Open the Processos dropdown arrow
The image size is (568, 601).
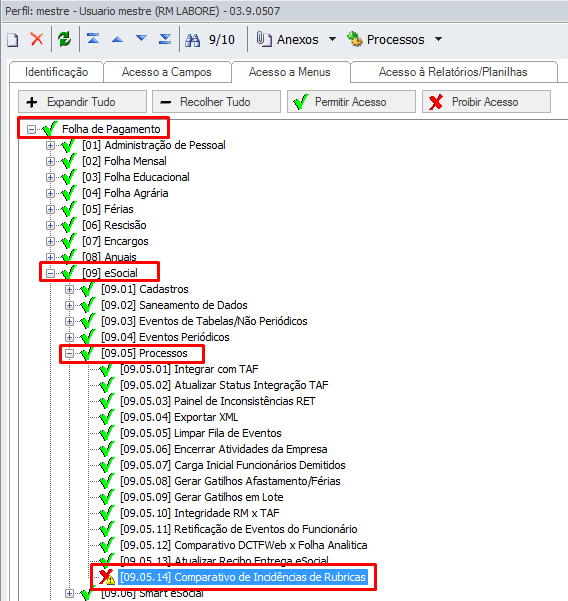438,39
